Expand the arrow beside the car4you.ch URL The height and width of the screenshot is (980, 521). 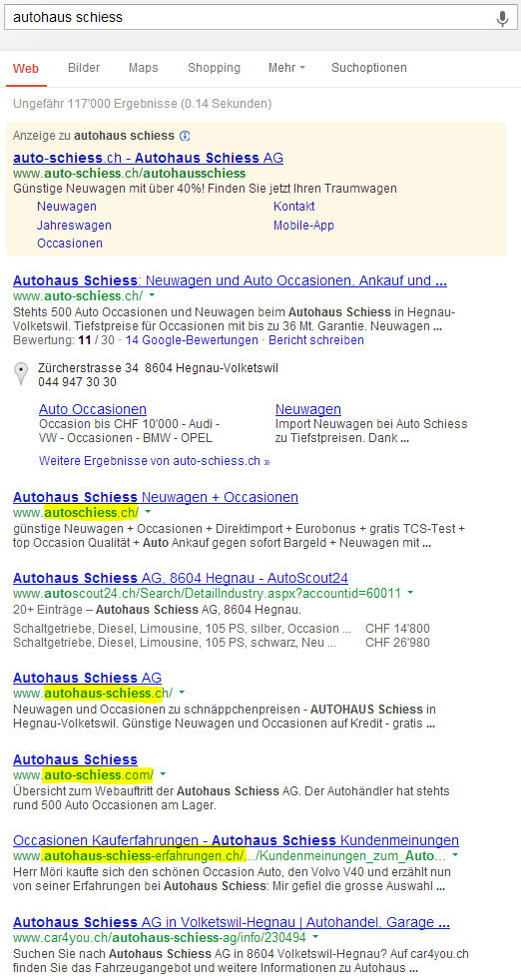[315, 937]
